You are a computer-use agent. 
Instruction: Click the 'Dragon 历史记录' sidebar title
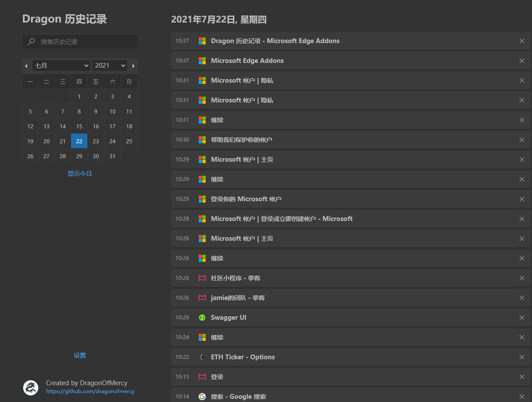click(64, 19)
